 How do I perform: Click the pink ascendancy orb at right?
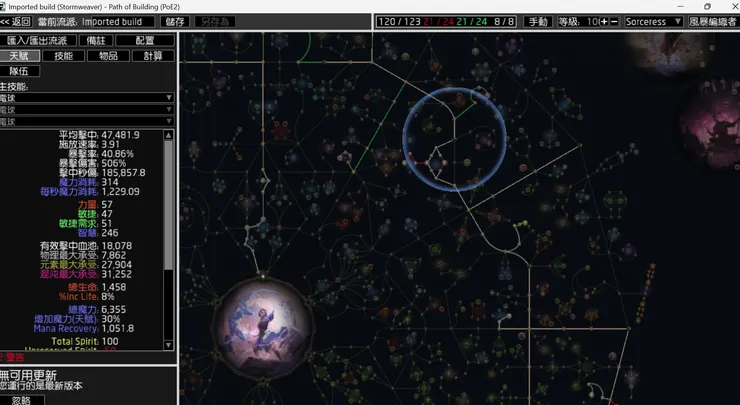pyautogui.click(x=710, y=125)
